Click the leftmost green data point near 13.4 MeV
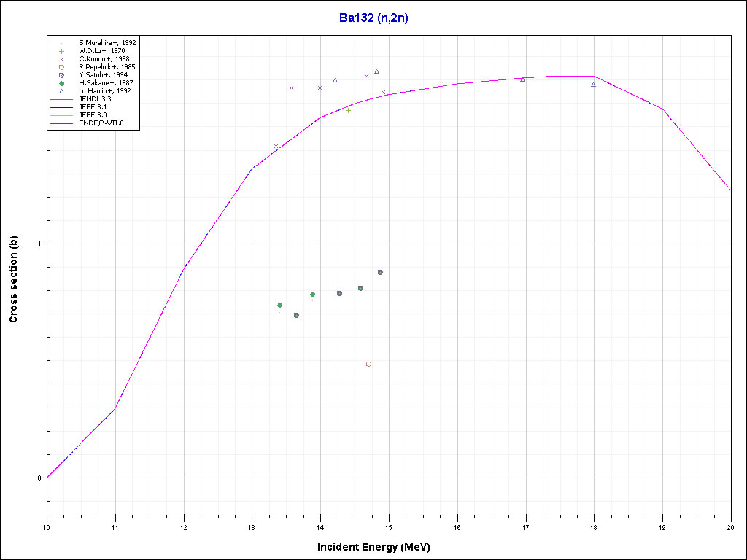This screenshot has width=747, height=560. coord(280,306)
